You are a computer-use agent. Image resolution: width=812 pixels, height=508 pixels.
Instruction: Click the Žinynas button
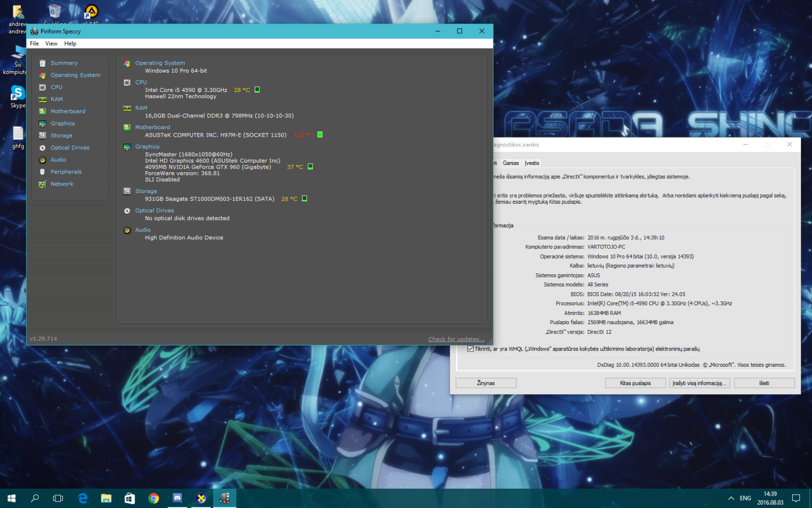click(x=486, y=383)
